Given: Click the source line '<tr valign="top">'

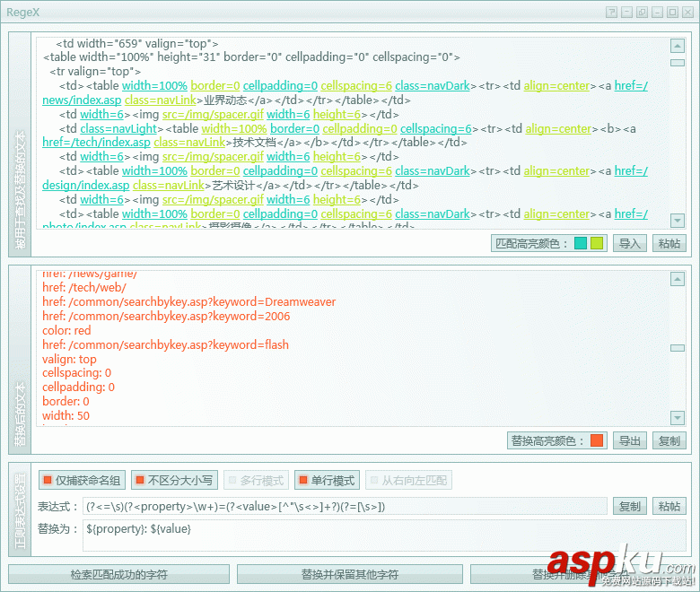Looking at the screenshot, I should [95, 72].
